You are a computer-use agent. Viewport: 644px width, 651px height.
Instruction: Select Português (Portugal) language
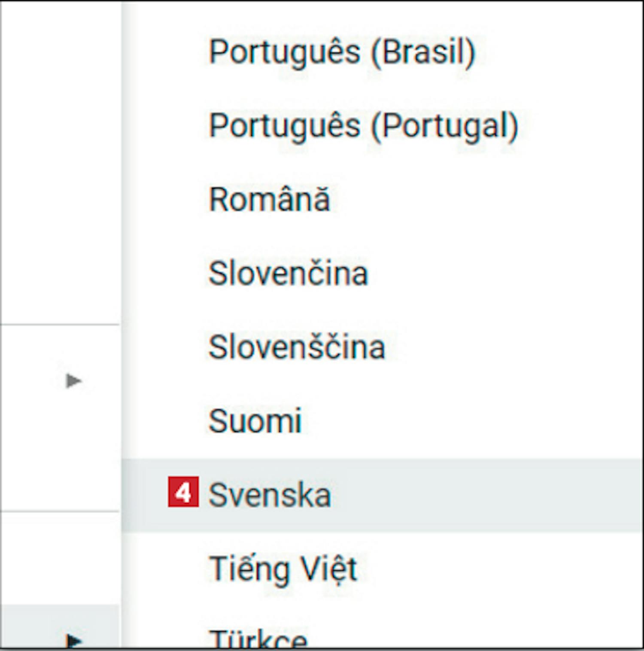point(363,126)
